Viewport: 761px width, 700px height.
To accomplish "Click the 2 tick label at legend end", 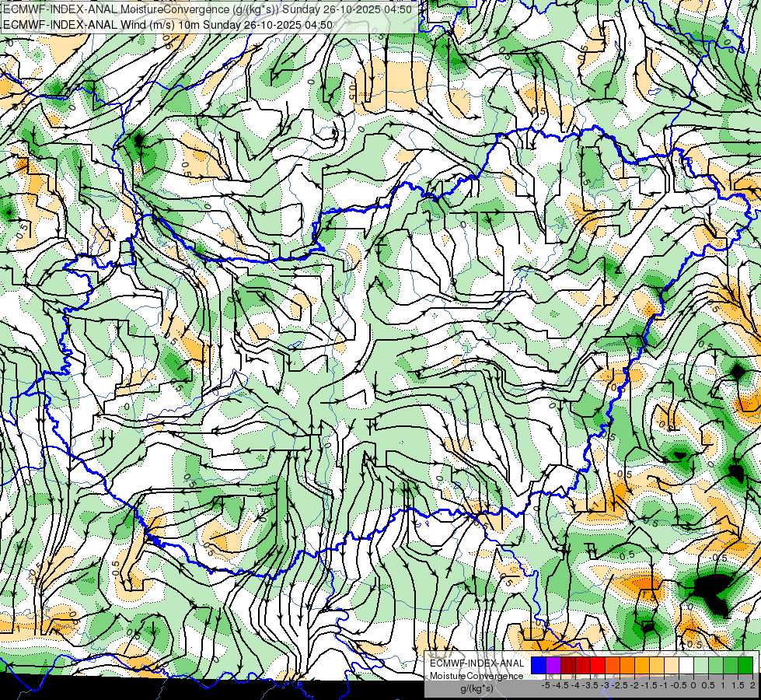I will point(752,685).
